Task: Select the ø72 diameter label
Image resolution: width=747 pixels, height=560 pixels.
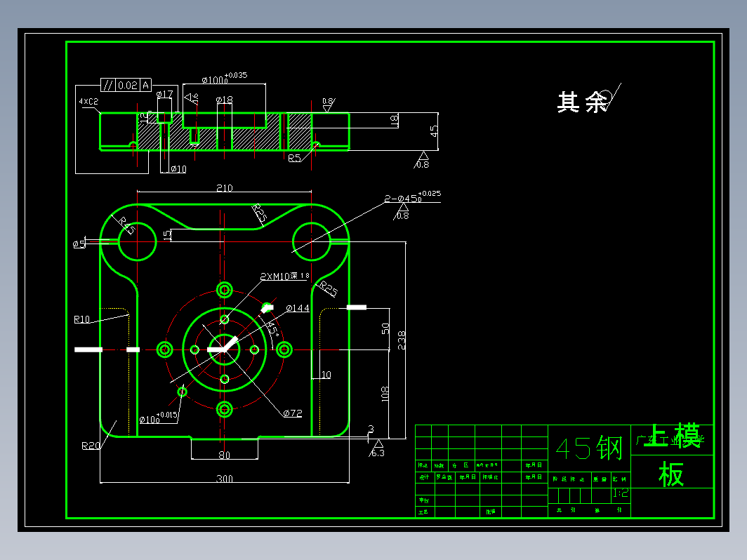Action: 293,413
